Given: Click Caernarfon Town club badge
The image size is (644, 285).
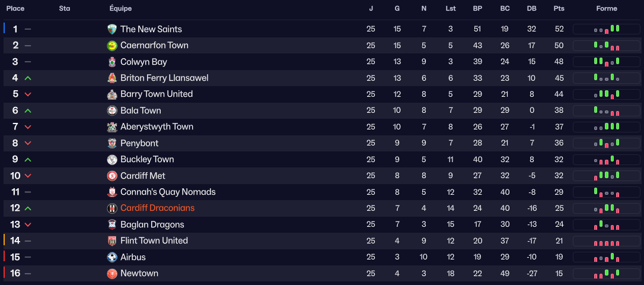Looking at the screenshot, I should point(112,46).
